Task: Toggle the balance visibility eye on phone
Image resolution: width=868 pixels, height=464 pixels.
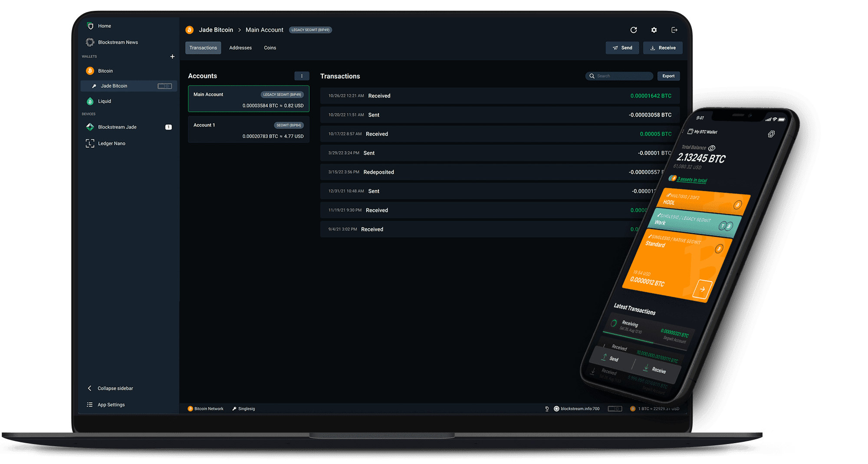Action: [712, 148]
